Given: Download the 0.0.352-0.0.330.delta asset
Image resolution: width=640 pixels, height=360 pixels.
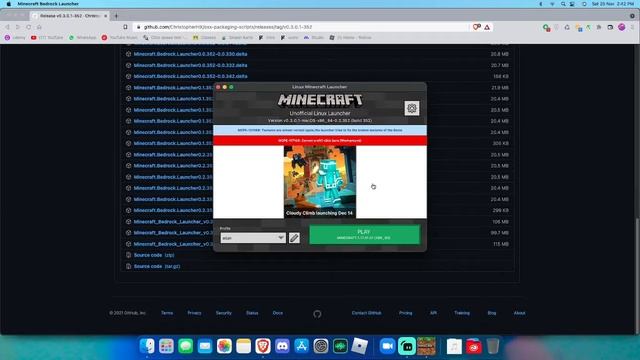Looking at the screenshot, I should (x=190, y=54).
